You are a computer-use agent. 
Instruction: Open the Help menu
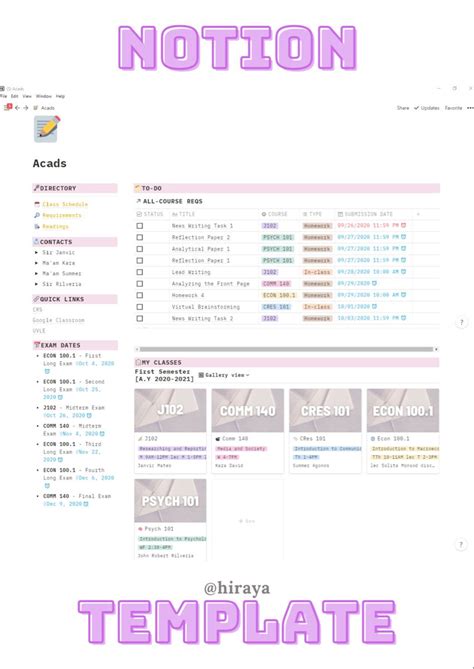pos(60,96)
